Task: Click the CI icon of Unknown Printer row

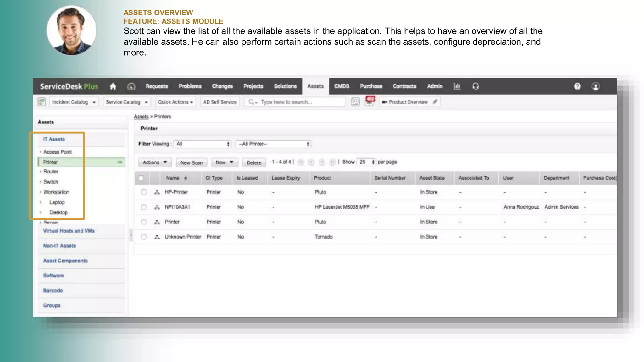Action: pos(157,237)
